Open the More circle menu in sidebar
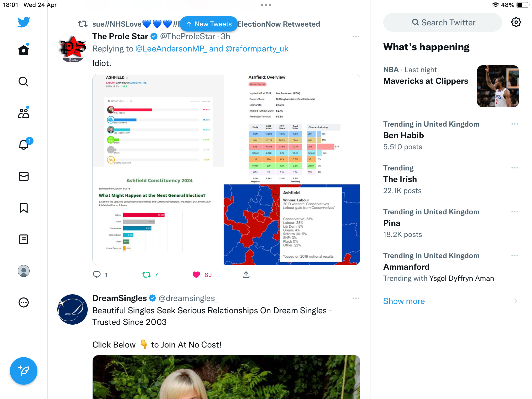This screenshot has height=399, width=532. [24, 302]
